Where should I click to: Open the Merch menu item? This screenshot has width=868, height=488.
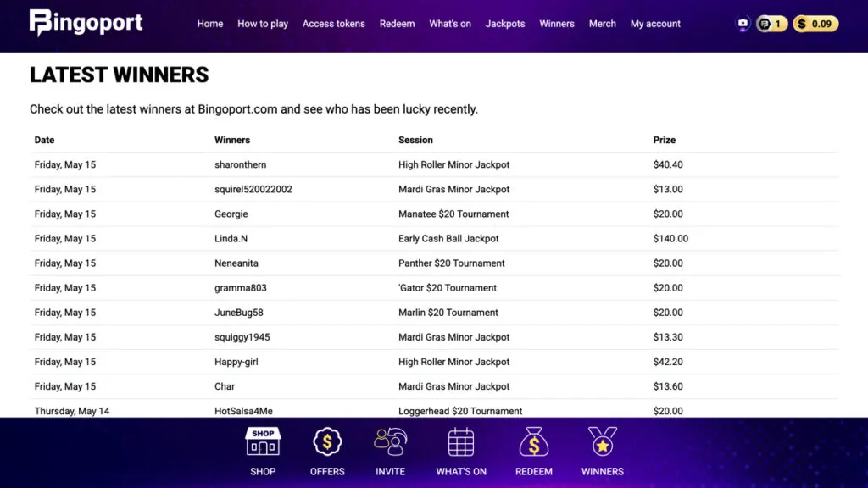[603, 24]
